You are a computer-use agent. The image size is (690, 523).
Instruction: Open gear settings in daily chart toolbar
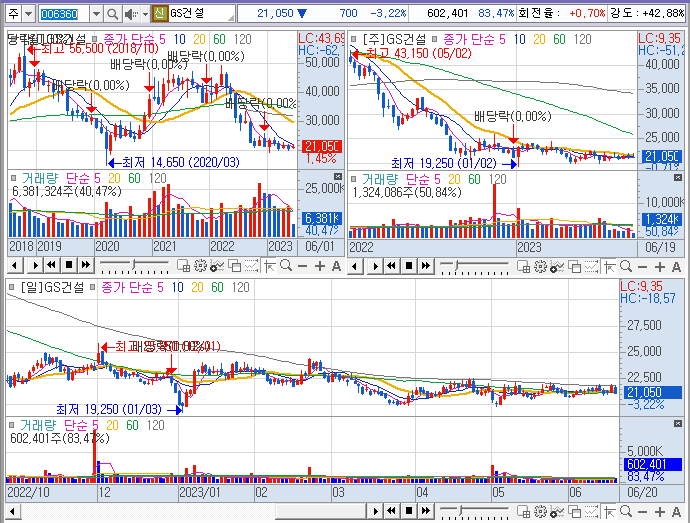[540, 511]
